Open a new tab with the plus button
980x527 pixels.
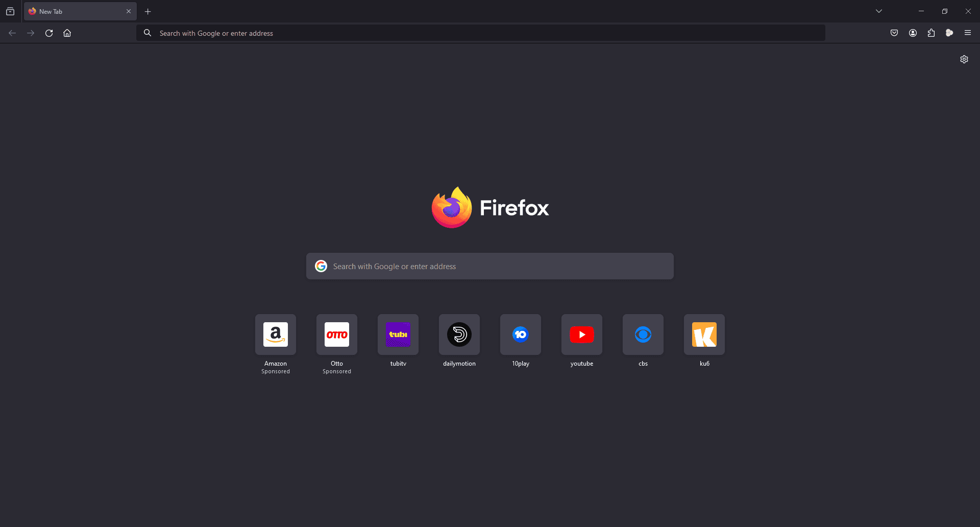click(148, 11)
